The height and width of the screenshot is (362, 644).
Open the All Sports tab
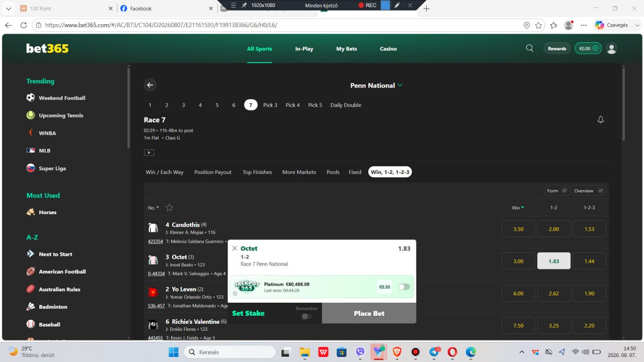260,49
